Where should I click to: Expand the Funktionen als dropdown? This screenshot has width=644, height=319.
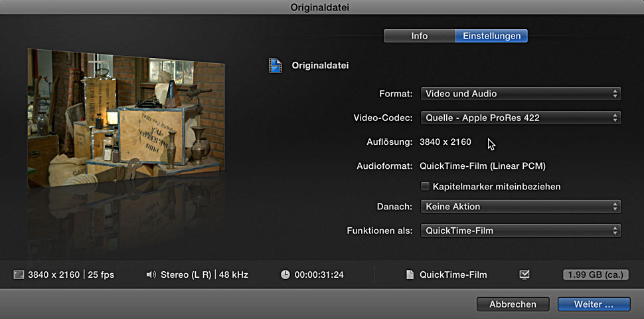click(521, 231)
